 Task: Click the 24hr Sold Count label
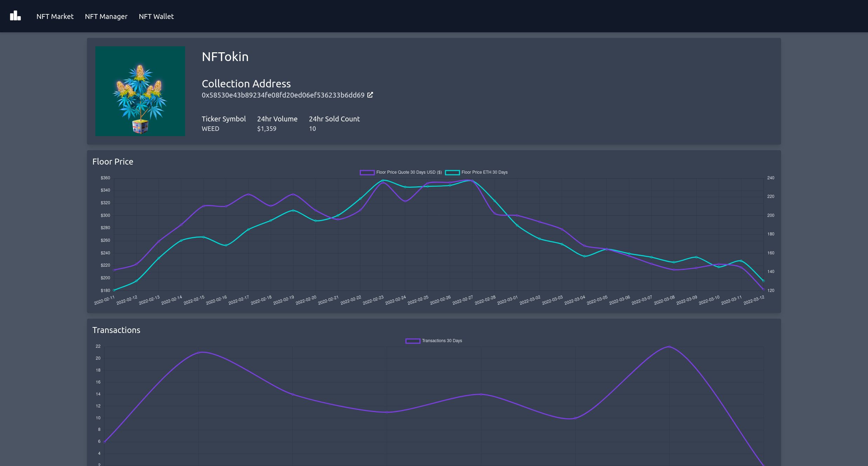pyautogui.click(x=334, y=119)
